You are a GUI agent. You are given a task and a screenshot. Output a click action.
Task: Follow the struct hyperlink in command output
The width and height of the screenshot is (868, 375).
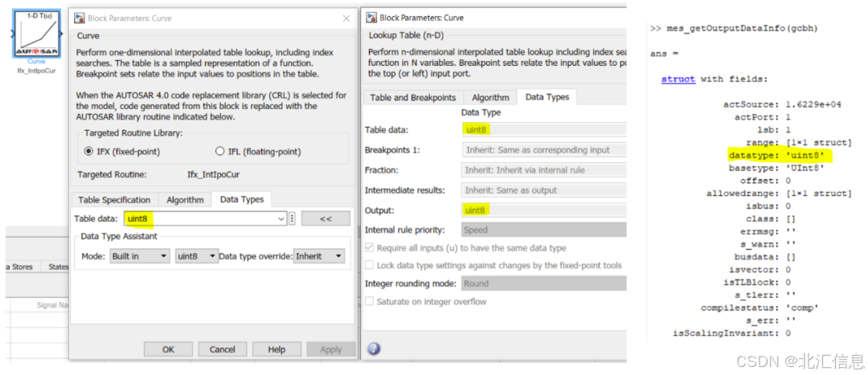[678, 79]
